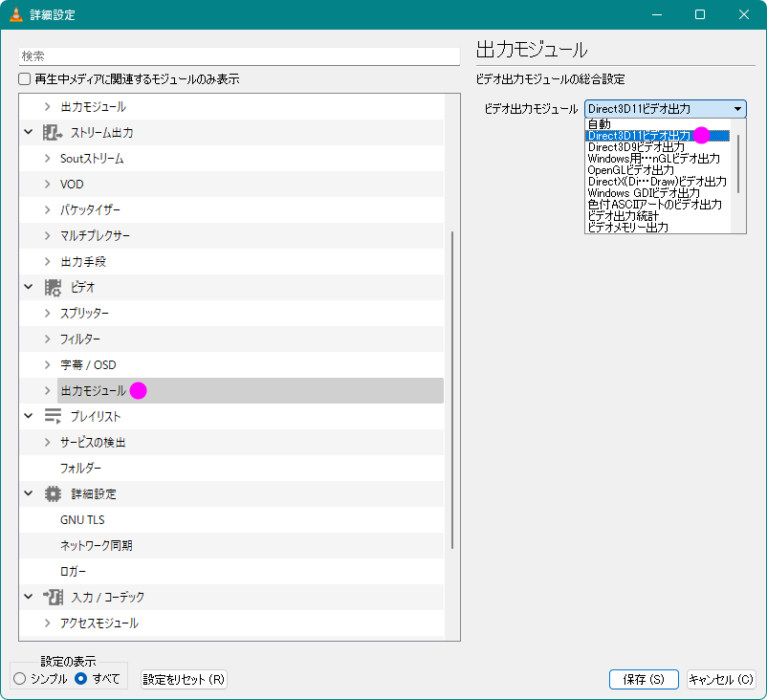Collapse the プレイリスト tree section
Viewport: 767px width, 700px height.
[x=29, y=416]
